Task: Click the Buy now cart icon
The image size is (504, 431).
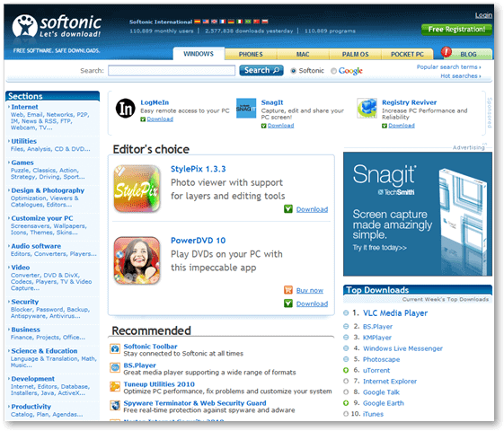Action: [x=288, y=290]
